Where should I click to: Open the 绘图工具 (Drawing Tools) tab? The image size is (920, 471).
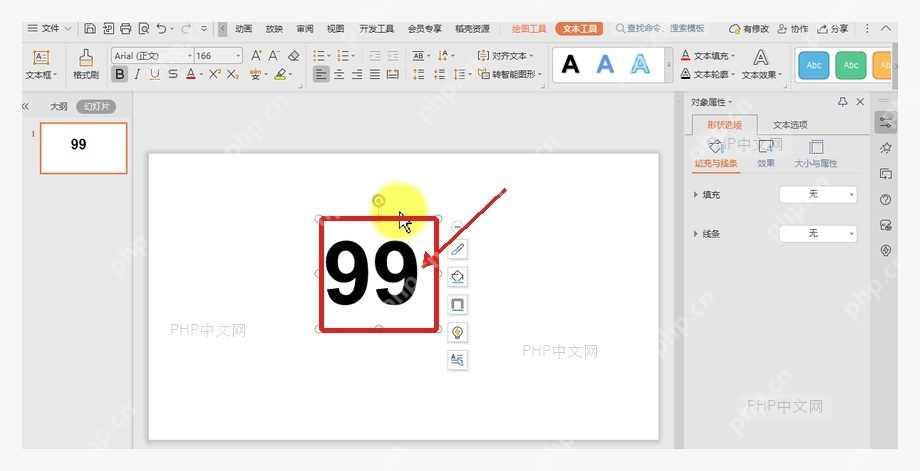coord(529,28)
